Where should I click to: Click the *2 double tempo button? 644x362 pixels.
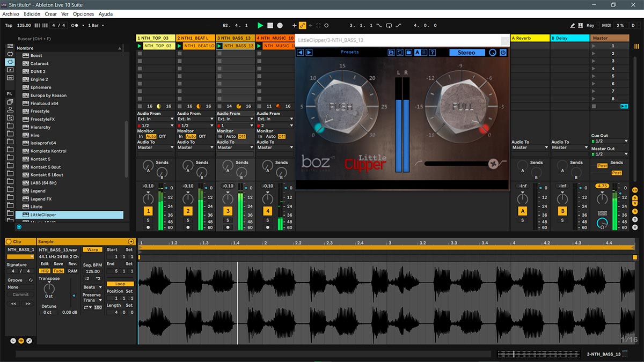[x=98, y=278]
